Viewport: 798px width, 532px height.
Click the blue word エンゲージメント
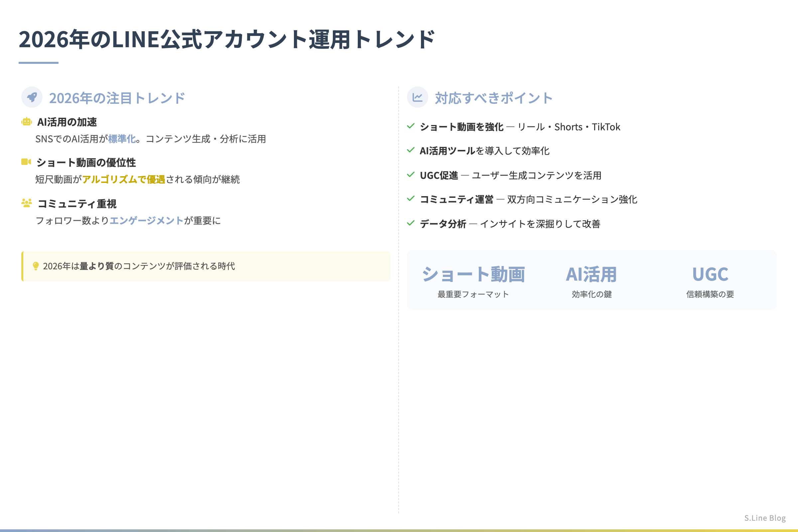tap(147, 220)
